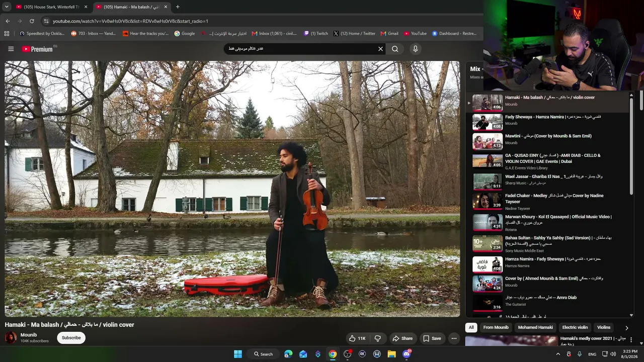
Task: Switch to House Stark, Winterfell tab
Action: [x=52, y=7]
